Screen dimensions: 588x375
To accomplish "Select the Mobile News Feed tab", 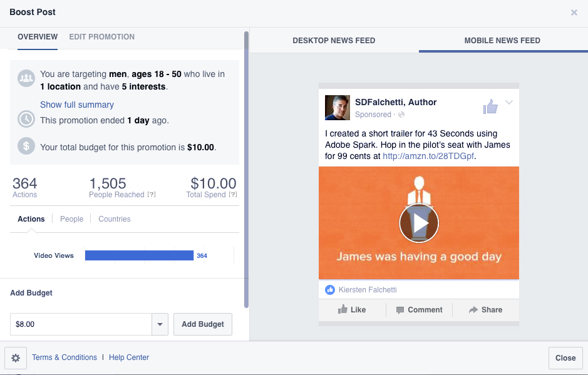I will (502, 41).
